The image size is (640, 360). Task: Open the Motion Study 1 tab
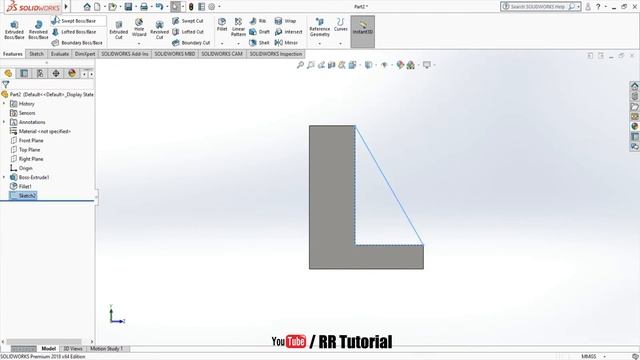tap(107, 349)
